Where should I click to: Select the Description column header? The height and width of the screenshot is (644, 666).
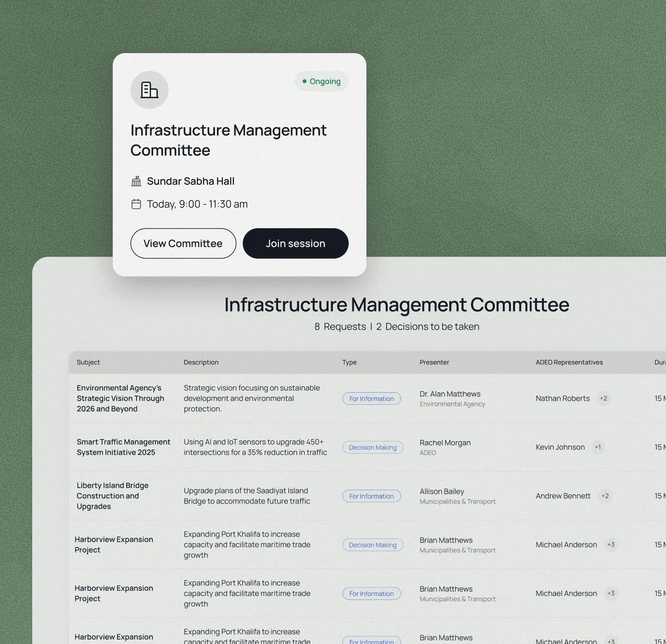(x=201, y=362)
